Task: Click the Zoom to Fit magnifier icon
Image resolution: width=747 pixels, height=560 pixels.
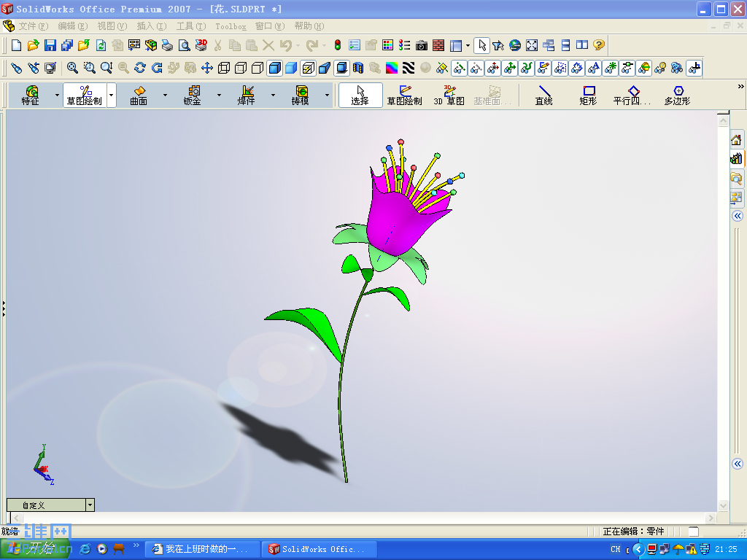Action: click(x=71, y=68)
